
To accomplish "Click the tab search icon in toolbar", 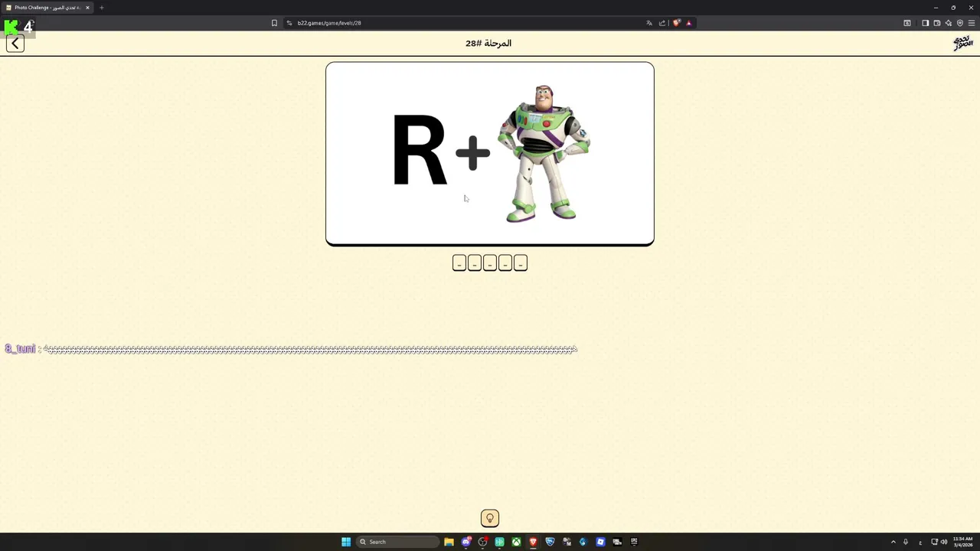I will tap(907, 23).
